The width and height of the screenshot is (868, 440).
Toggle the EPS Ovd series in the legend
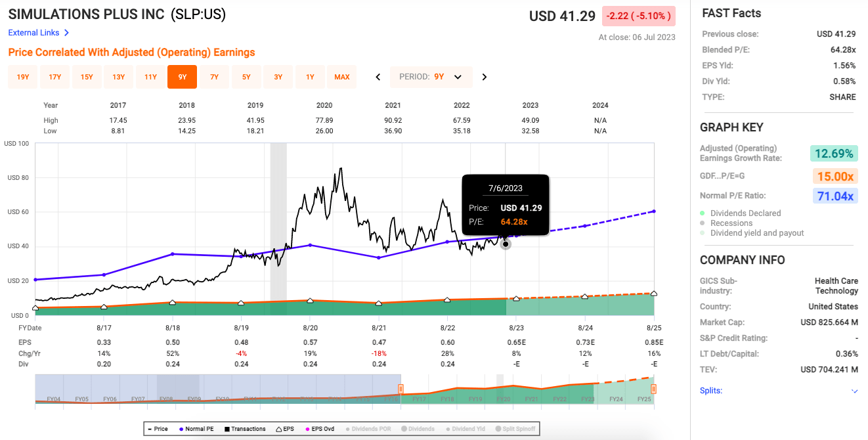click(x=320, y=428)
